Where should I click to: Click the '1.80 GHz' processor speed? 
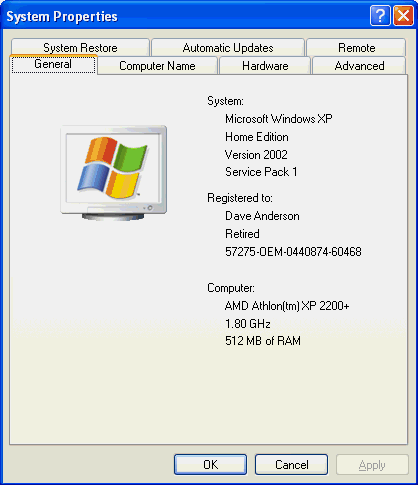pyautogui.click(x=248, y=323)
